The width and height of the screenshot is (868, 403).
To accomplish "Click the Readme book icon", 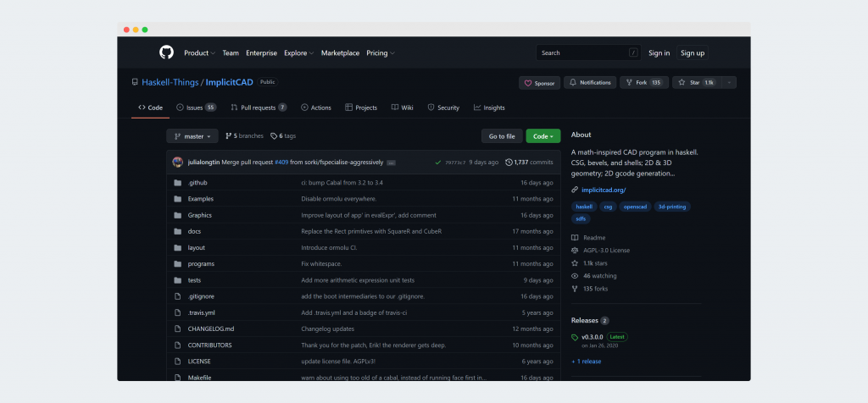I will [x=575, y=238].
